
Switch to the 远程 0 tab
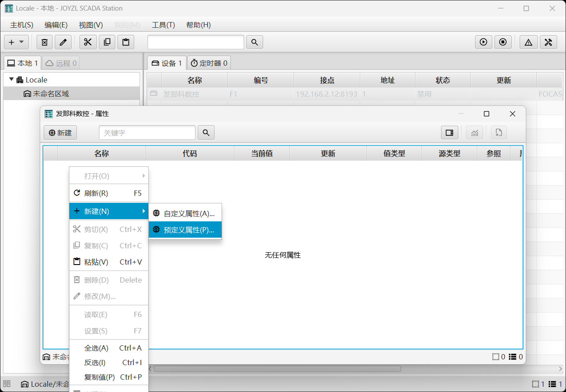tap(61, 63)
